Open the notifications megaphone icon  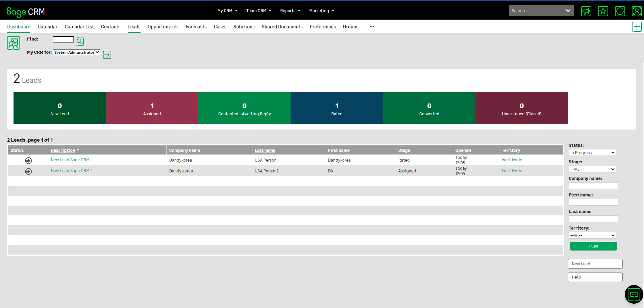pos(586,11)
